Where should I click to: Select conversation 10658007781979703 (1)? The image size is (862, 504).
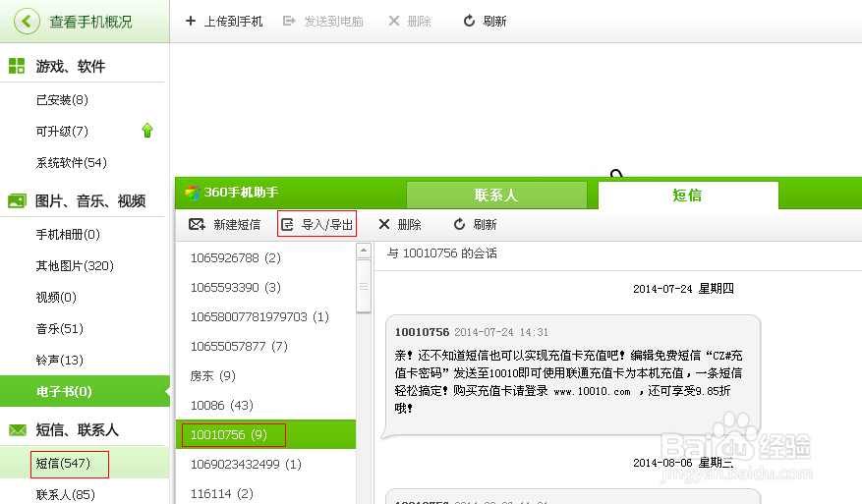coord(265,317)
